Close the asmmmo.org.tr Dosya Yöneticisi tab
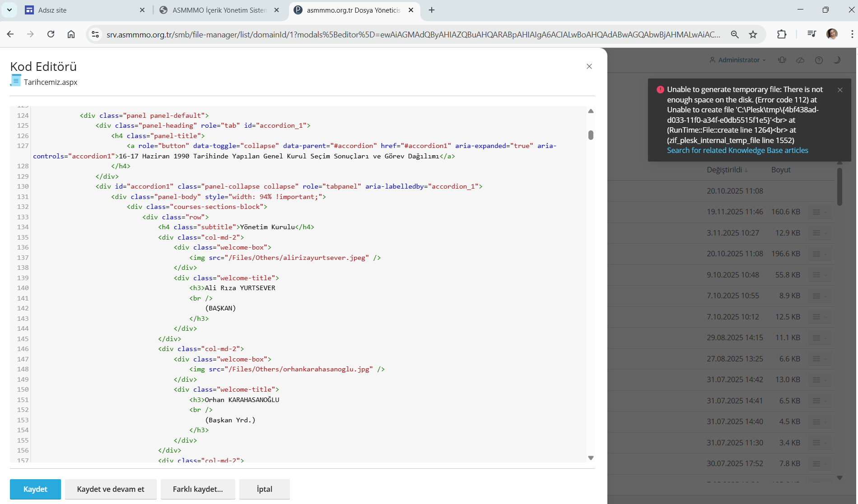Image resolution: width=858 pixels, height=504 pixels. click(411, 10)
